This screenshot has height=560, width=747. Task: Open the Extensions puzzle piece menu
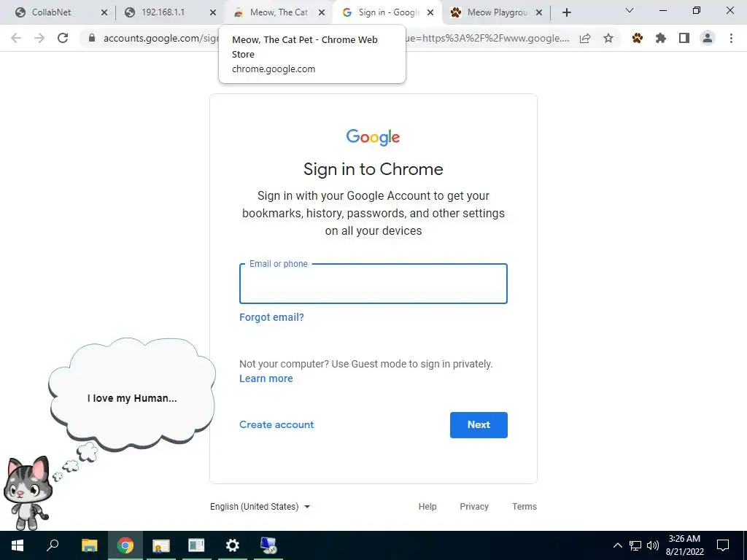(x=660, y=38)
